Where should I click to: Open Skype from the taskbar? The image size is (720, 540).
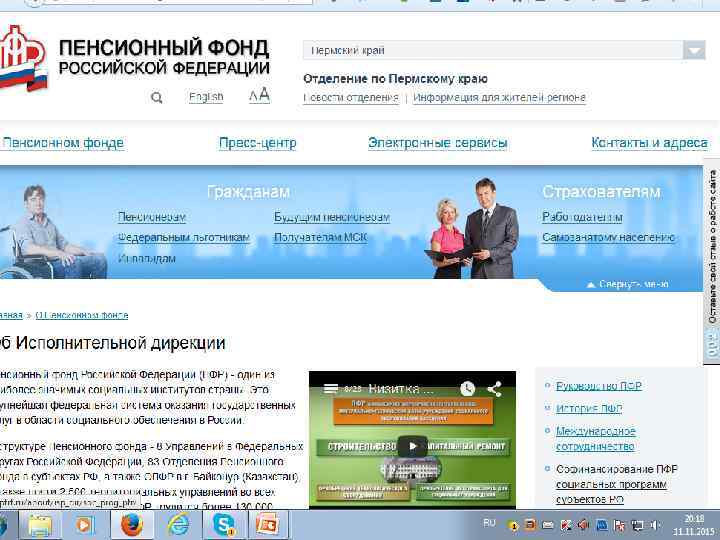[x=224, y=525]
